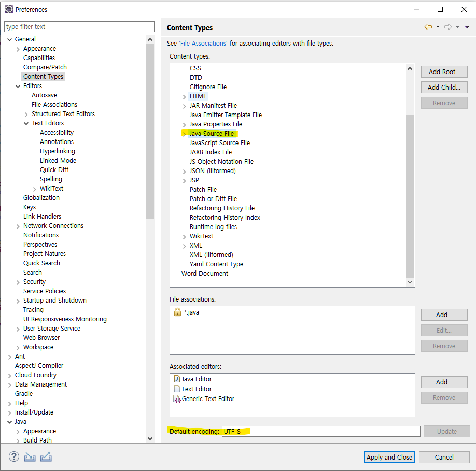The width and height of the screenshot is (476, 471).
Task: Select the Generic Text Editor icon entry
Action: click(x=177, y=399)
